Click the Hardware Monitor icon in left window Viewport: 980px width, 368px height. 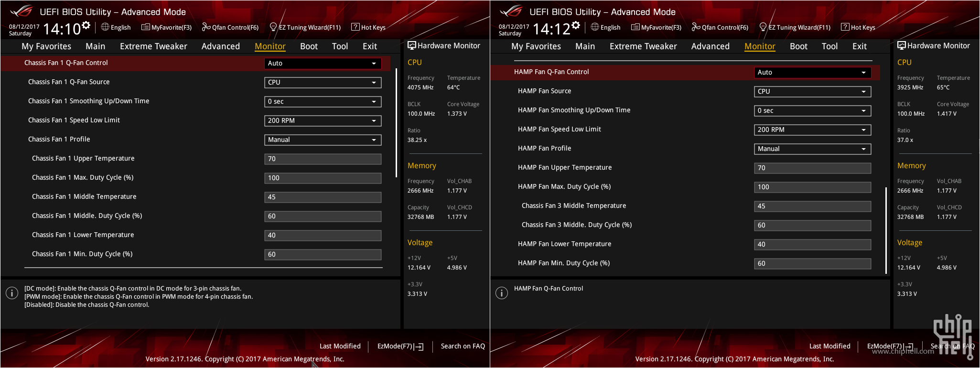coord(411,45)
